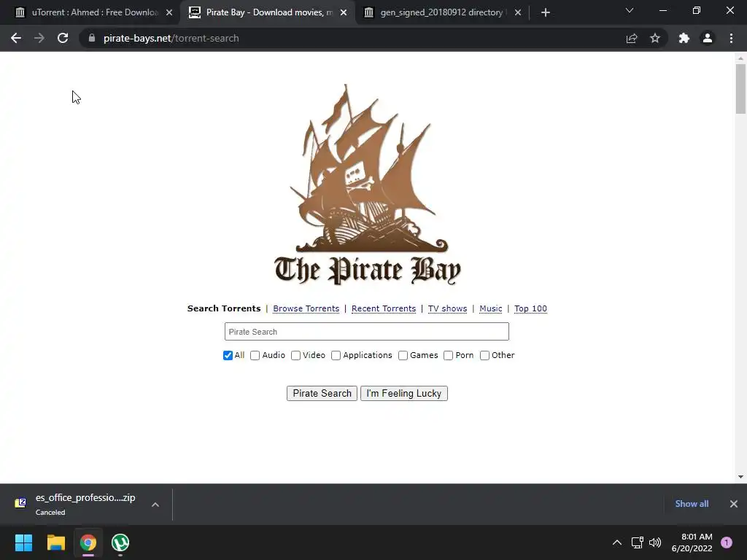Switch to gen_signed_20180912 directory tab

coord(441,12)
